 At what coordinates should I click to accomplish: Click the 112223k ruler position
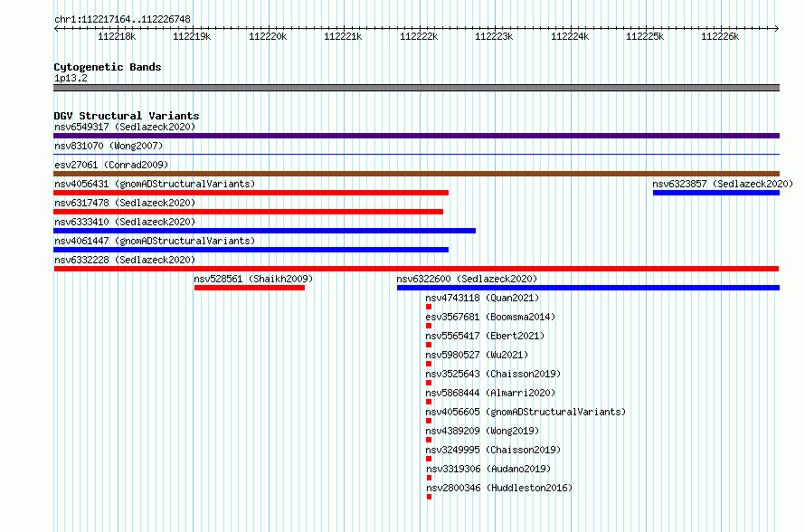494,36
